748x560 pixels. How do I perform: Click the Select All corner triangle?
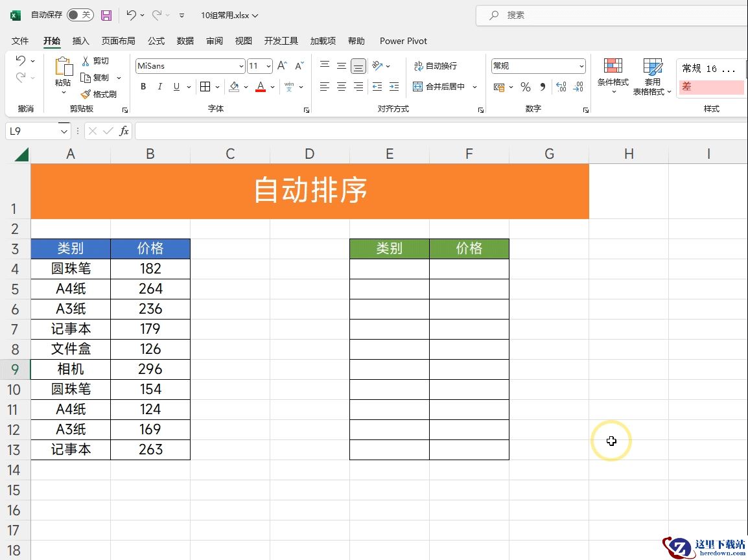21,154
